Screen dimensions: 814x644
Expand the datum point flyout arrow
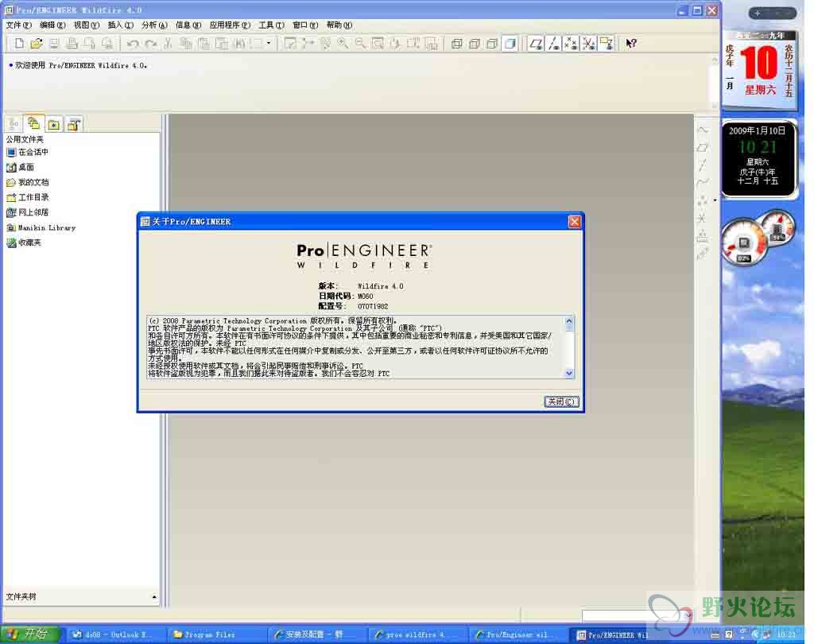715,200
